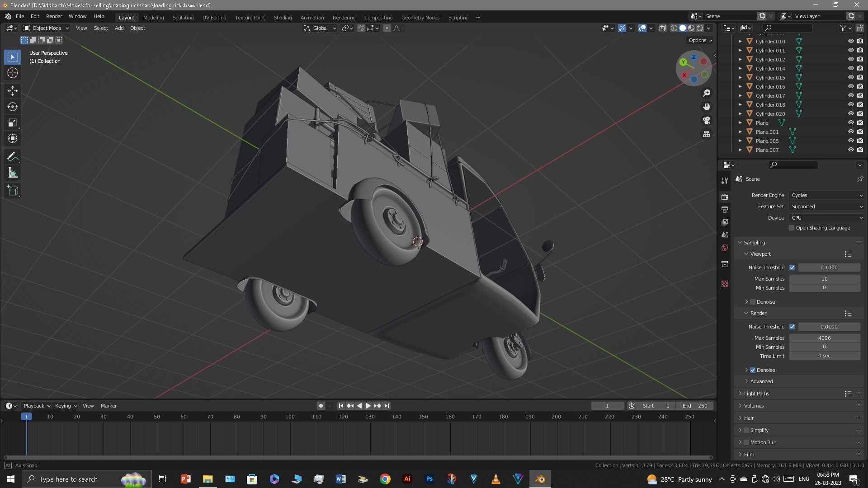
Task: Switch to Geometry Nodes workspace tab
Action: point(420,18)
